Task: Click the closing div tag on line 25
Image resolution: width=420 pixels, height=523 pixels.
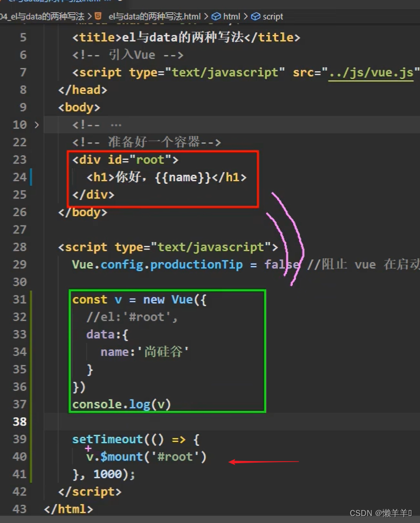Action: click(x=93, y=195)
